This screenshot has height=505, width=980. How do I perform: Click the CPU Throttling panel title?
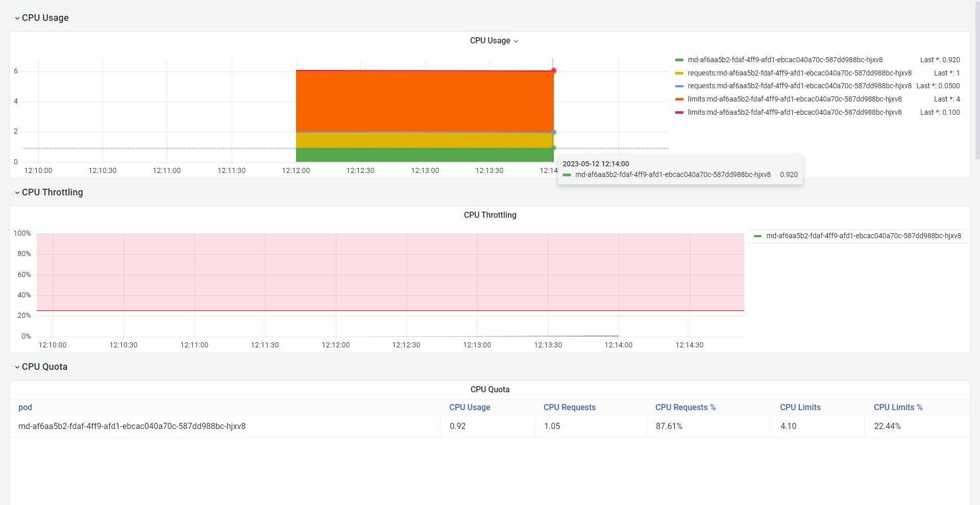coord(490,215)
